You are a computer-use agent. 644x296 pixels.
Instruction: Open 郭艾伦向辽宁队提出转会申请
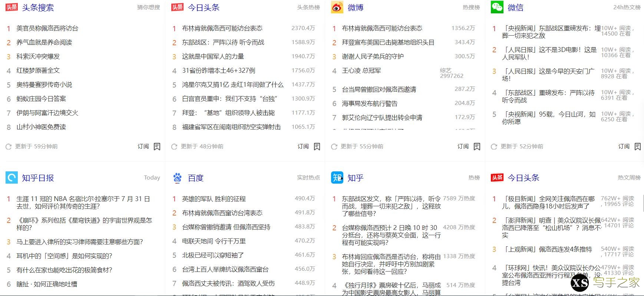(382, 118)
